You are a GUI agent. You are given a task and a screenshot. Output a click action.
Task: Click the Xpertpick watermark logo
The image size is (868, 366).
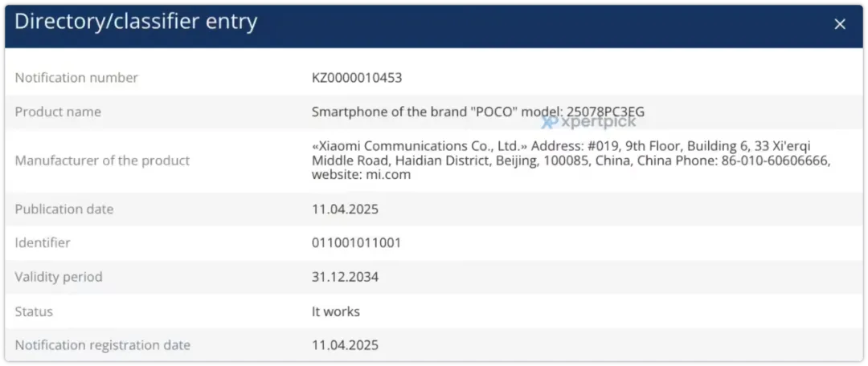point(588,122)
